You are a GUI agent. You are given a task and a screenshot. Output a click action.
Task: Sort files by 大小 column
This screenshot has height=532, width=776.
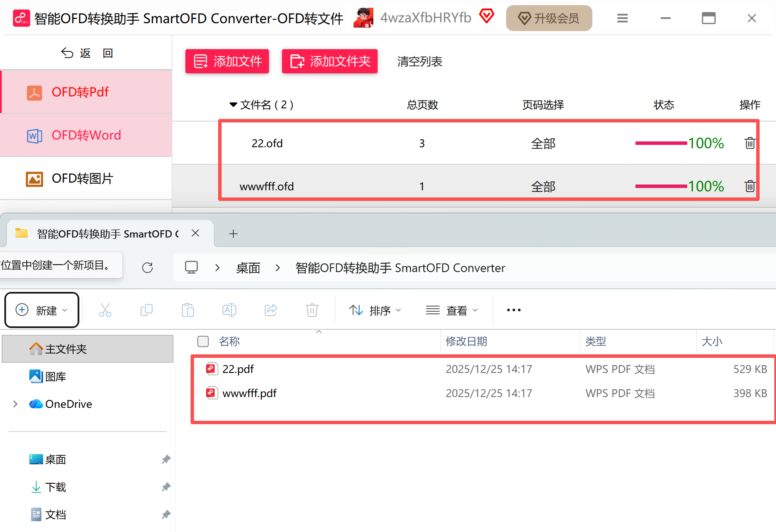[x=712, y=341]
